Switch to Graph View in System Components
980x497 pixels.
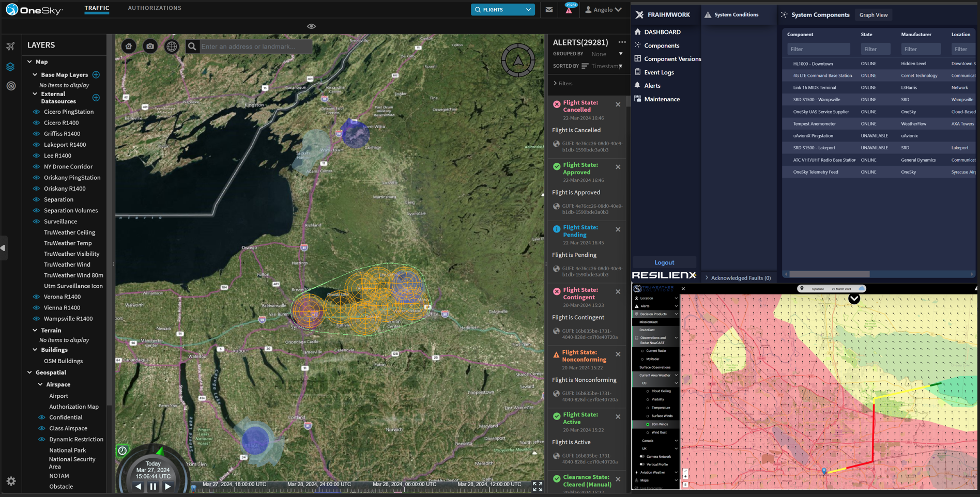[x=874, y=15]
